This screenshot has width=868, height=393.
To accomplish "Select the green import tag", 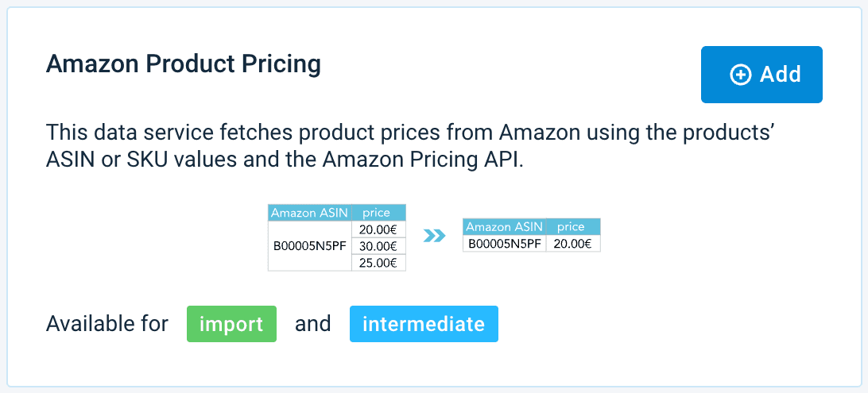I will tap(231, 324).
